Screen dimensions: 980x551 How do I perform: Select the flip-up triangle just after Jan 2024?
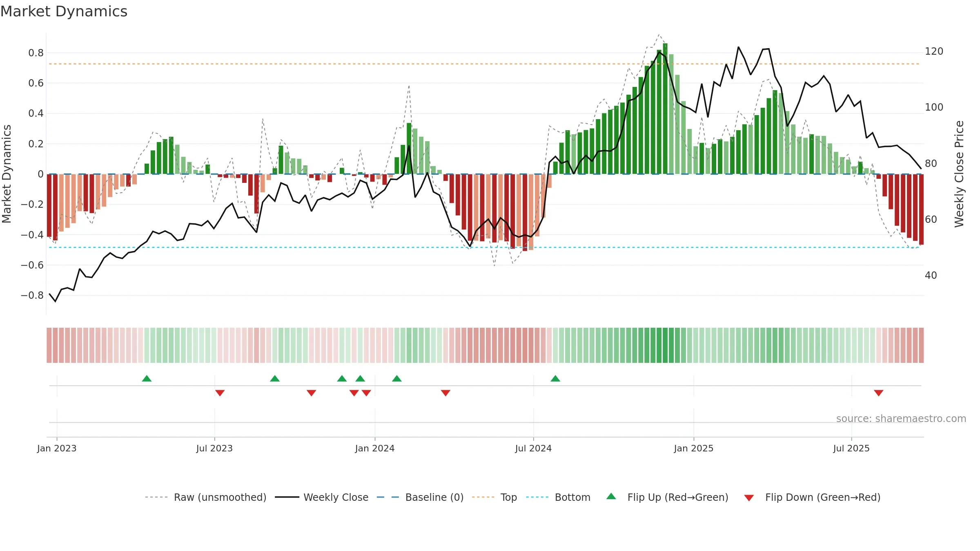click(397, 378)
